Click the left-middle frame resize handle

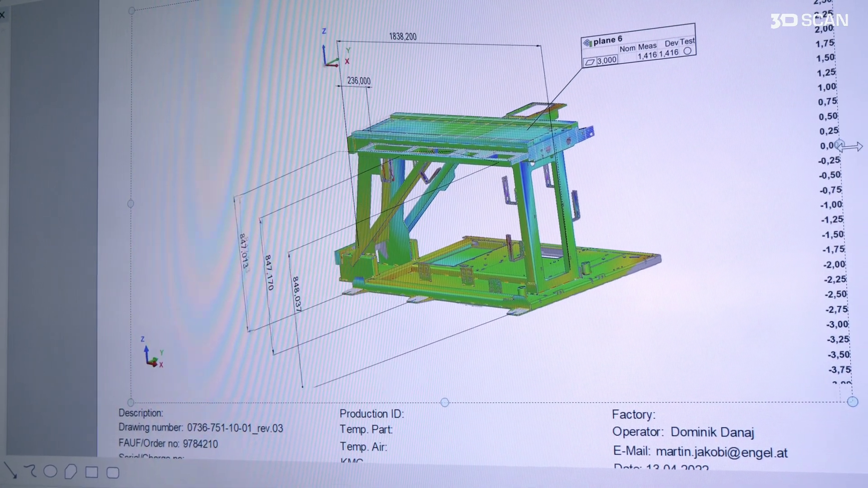[131, 204]
